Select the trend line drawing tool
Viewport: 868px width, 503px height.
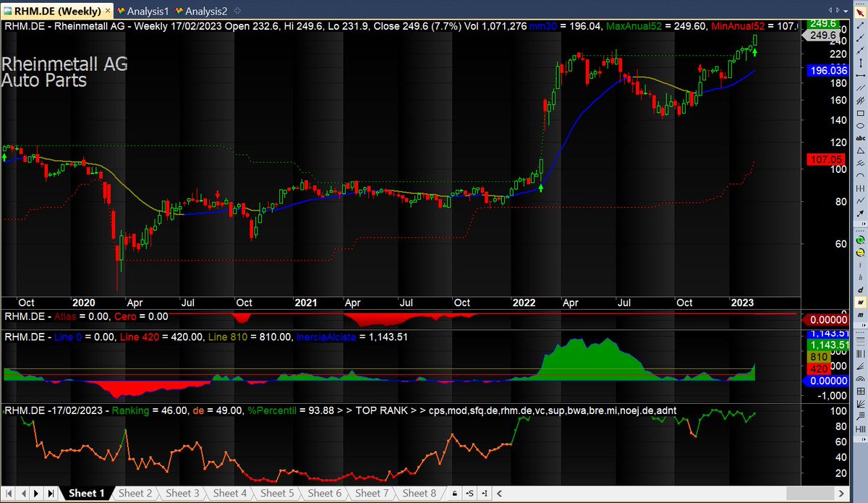coord(861,26)
